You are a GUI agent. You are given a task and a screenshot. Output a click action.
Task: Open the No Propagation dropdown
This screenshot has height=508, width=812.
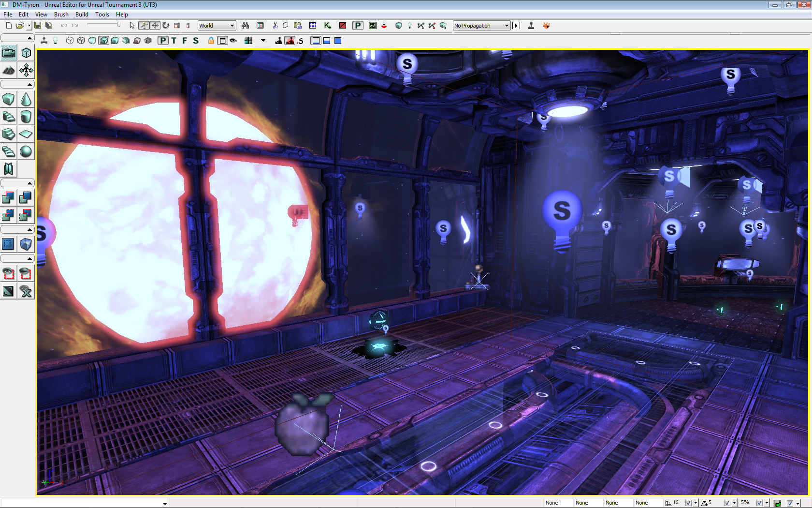[481, 26]
